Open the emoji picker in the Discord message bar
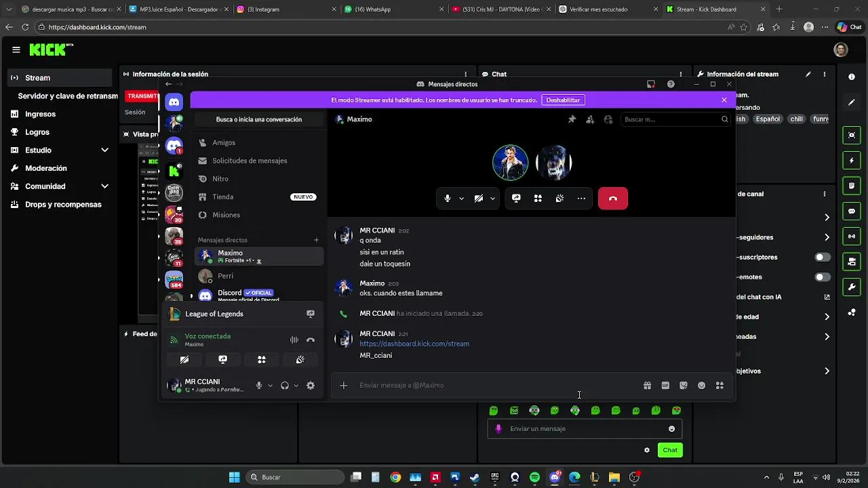Screen dimensions: 868x488 click(x=702, y=385)
